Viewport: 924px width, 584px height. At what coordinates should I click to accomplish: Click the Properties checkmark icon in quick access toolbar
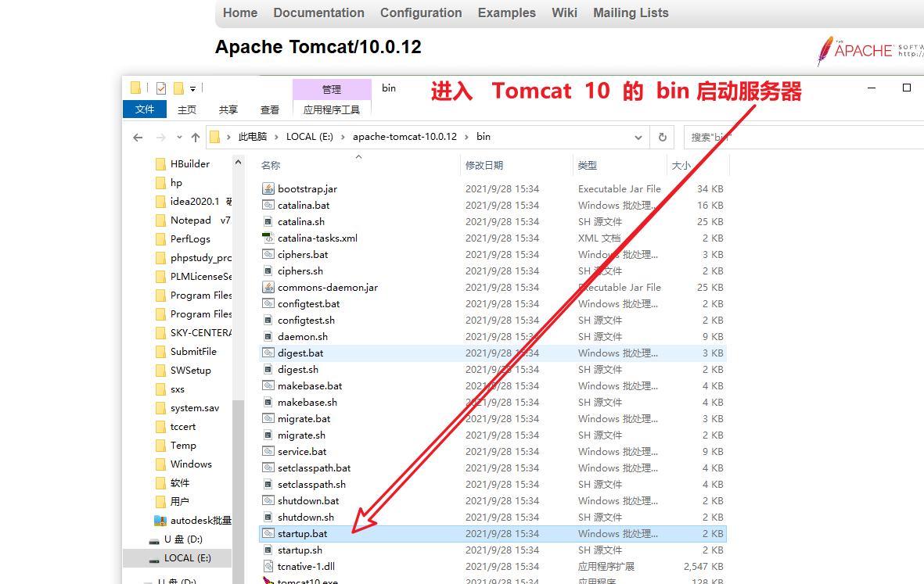pyautogui.click(x=161, y=88)
